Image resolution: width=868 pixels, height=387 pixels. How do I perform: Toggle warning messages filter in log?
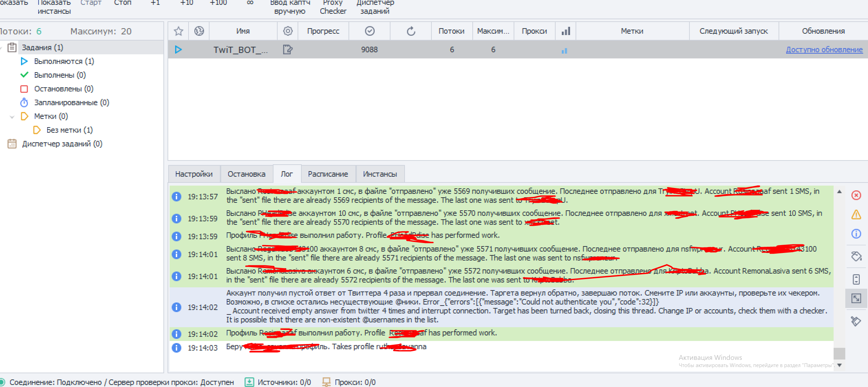(x=856, y=215)
